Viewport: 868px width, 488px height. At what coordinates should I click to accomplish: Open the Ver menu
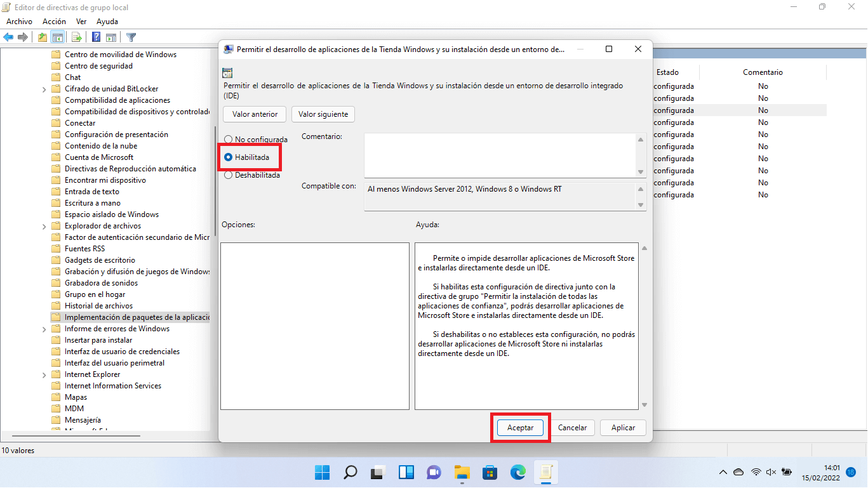click(x=81, y=22)
